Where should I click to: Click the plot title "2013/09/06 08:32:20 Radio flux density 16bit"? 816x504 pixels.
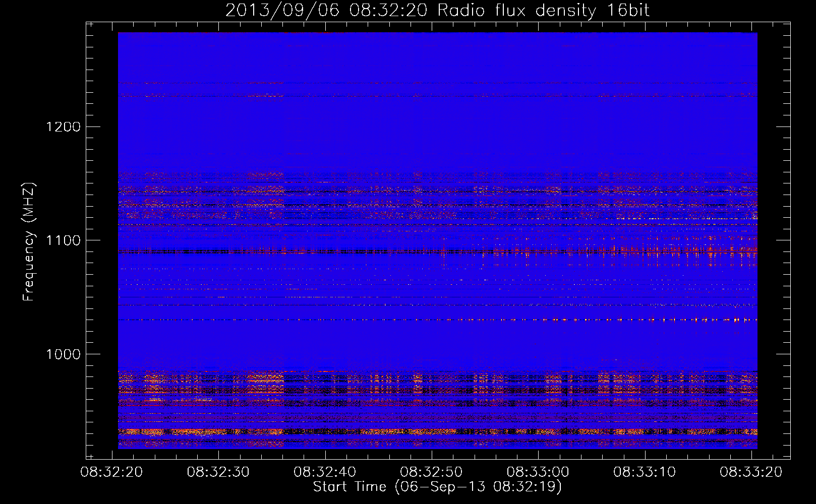(x=437, y=11)
